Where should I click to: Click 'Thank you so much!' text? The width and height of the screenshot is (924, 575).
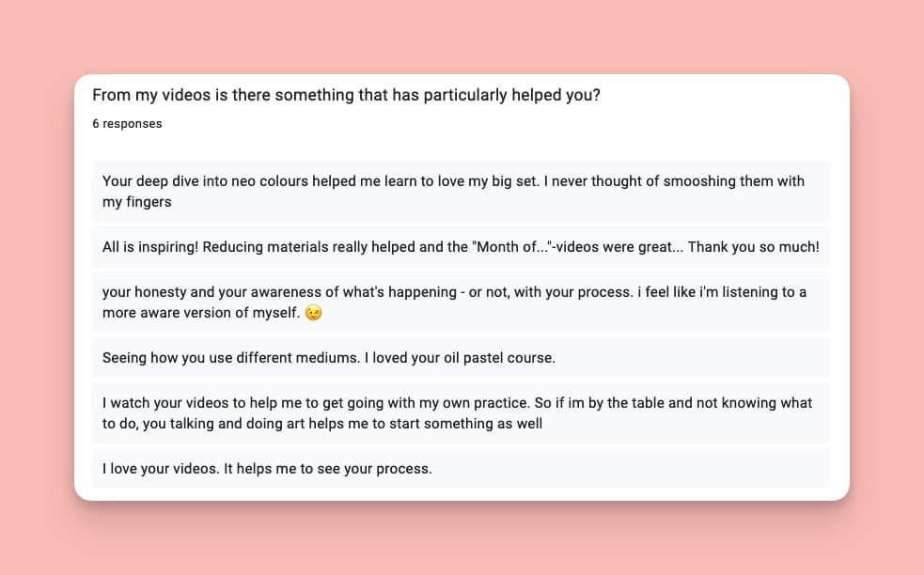pos(753,247)
